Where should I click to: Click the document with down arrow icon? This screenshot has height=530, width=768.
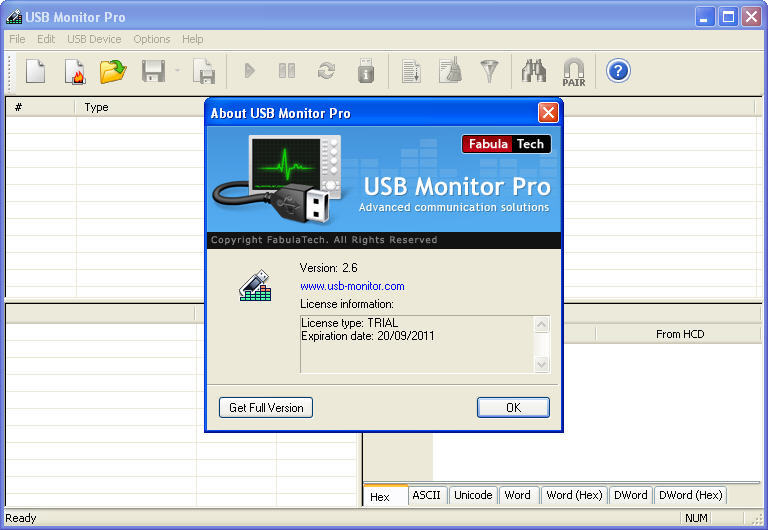point(411,72)
